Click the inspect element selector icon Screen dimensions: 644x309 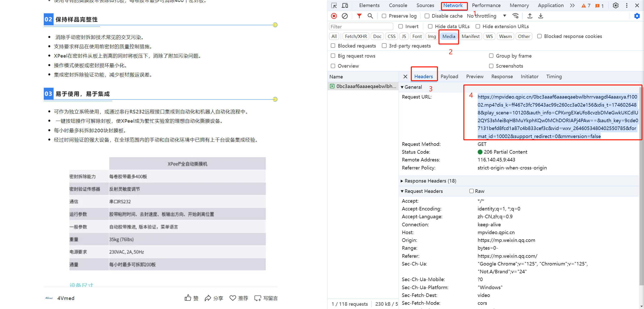(334, 6)
